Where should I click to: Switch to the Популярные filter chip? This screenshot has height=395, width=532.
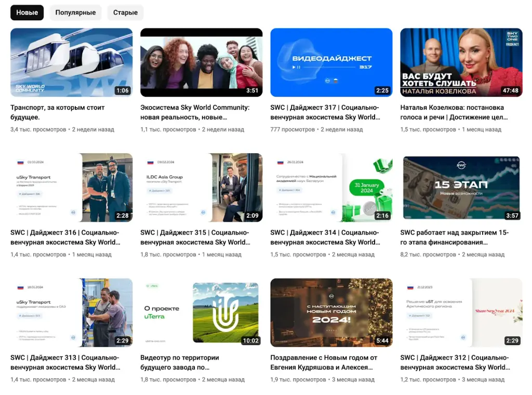[x=75, y=12]
